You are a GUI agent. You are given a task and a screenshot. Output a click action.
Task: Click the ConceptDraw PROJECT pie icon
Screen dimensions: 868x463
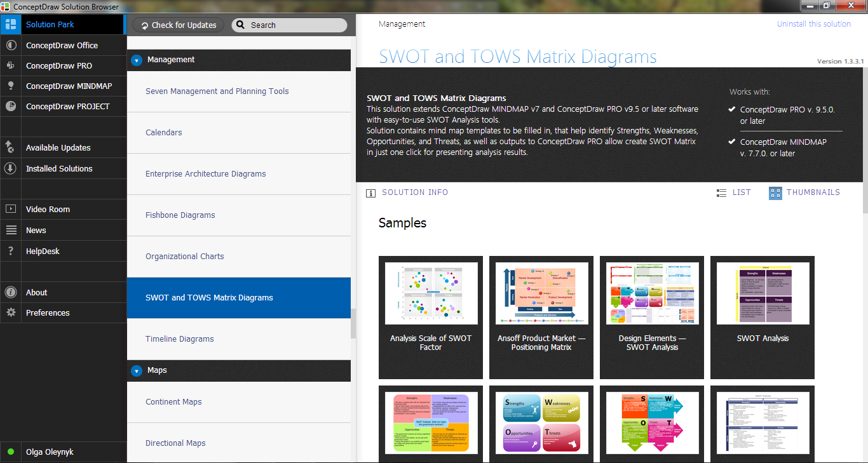[x=10, y=107]
